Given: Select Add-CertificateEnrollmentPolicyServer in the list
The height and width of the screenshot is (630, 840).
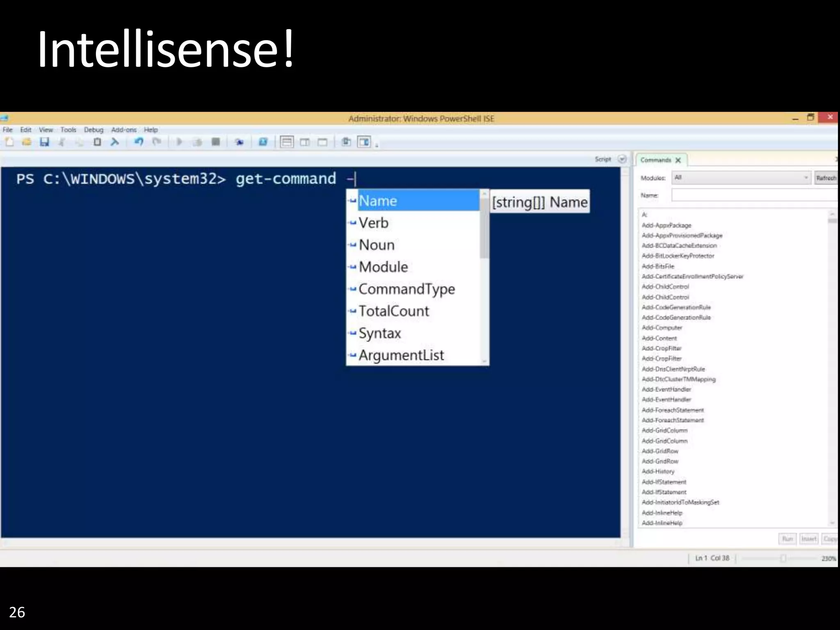Looking at the screenshot, I should tap(692, 276).
